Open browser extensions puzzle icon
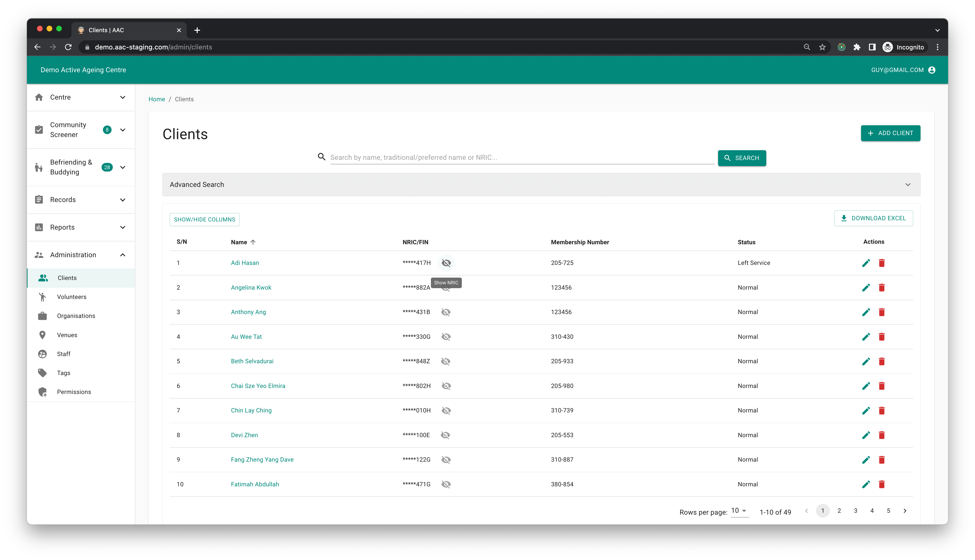Screen dimensions: 975x560 [856, 47]
